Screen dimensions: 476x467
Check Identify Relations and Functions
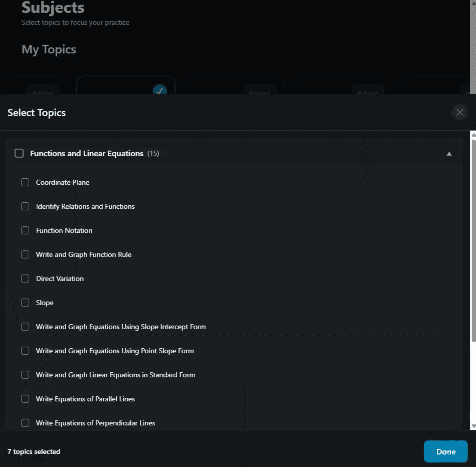25,206
